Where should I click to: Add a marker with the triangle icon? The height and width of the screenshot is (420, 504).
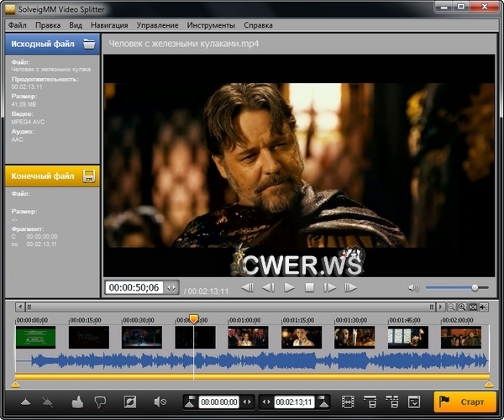click(x=25, y=402)
